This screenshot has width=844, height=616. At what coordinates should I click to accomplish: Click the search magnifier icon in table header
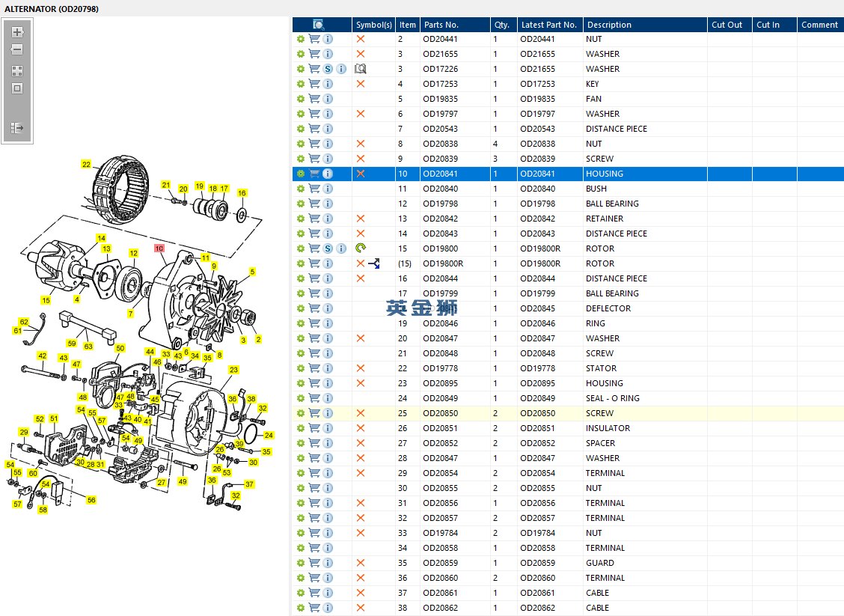point(319,25)
